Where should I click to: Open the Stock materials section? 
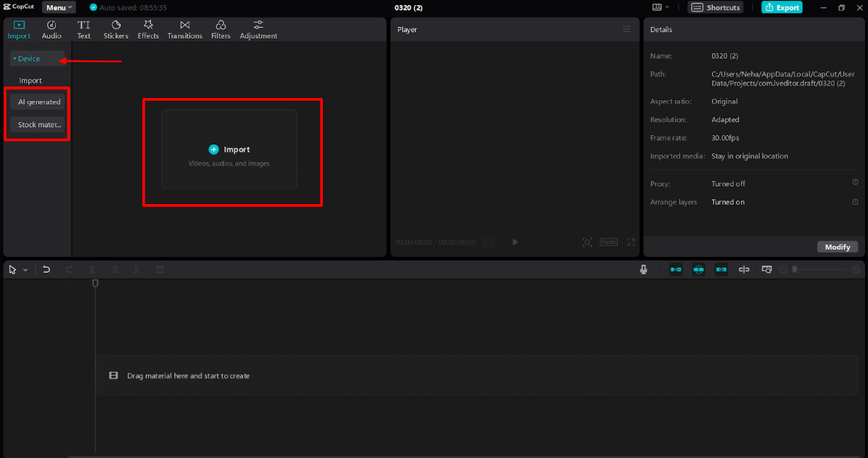point(38,125)
